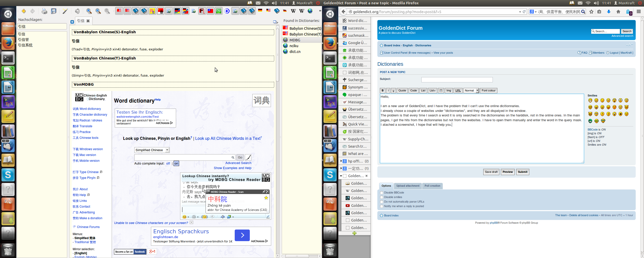Follow the Advanced Search link on MDBG

coord(238,163)
